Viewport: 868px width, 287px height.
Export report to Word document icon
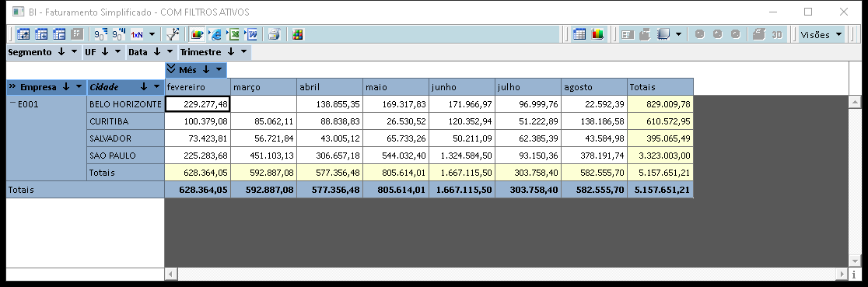pyautogui.click(x=252, y=34)
